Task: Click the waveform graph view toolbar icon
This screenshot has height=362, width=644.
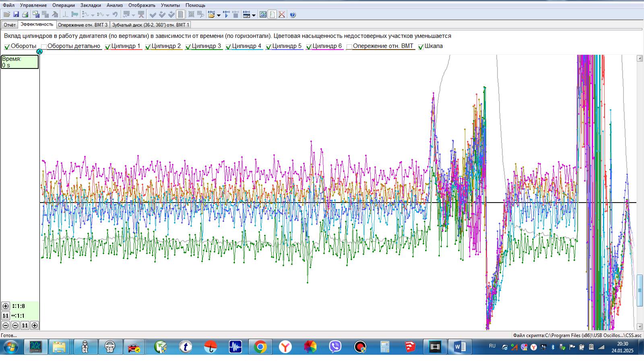Action: click(263, 14)
